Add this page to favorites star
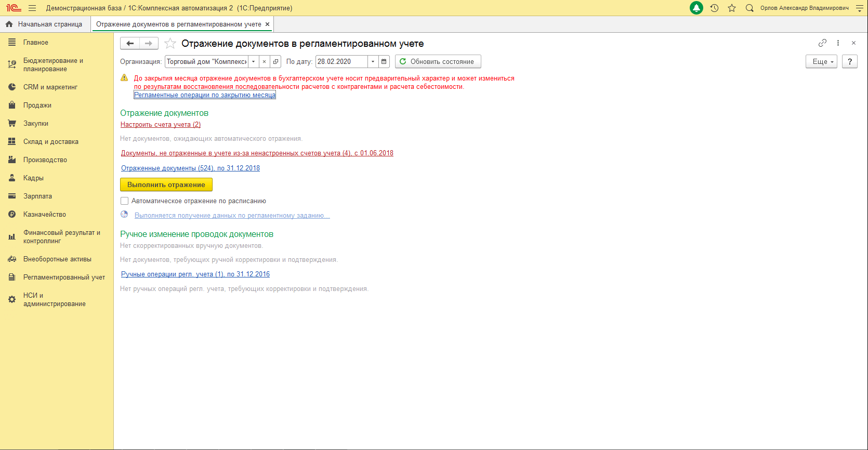Viewport: 868px width, 450px height. (170, 44)
